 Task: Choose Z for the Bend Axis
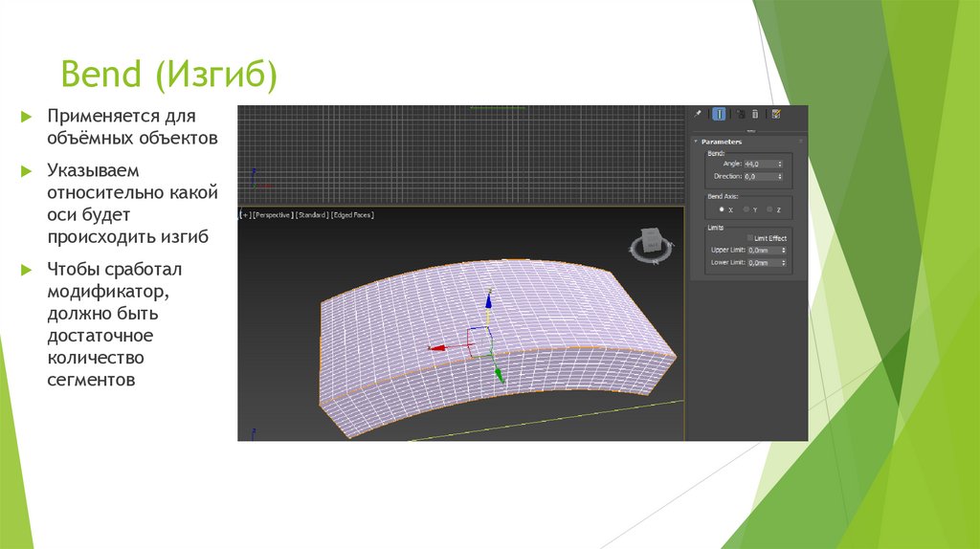pyautogui.click(x=769, y=209)
